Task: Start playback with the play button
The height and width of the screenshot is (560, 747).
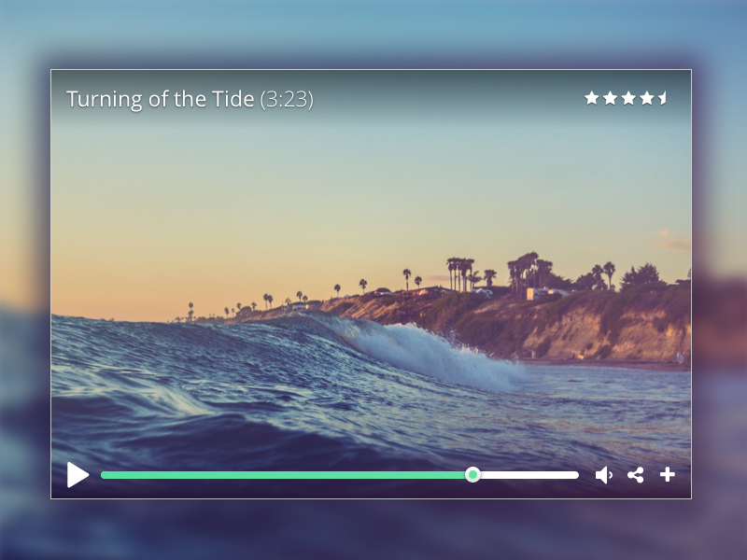Action: (x=78, y=475)
